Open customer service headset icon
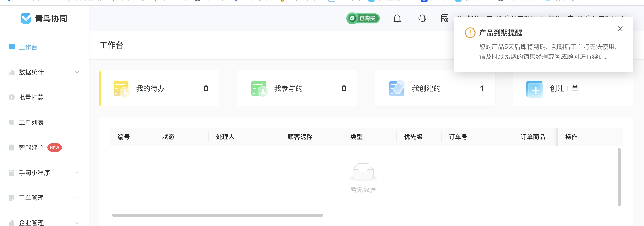The height and width of the screenshot is (226, 644). (422, 19)
